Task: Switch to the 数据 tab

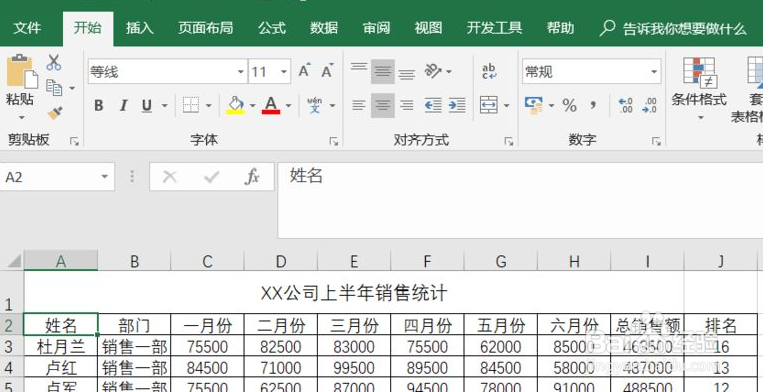Action: [x=324, y=28]
